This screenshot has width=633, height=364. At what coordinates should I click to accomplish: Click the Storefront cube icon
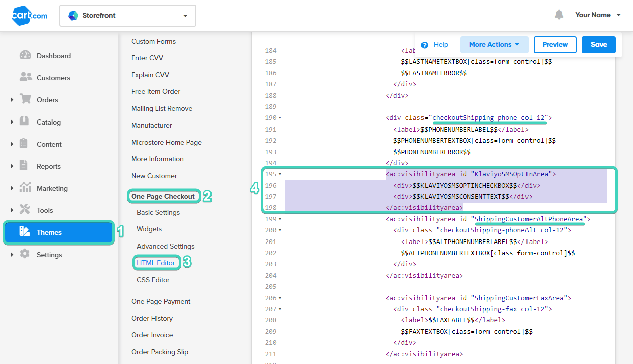73,16
